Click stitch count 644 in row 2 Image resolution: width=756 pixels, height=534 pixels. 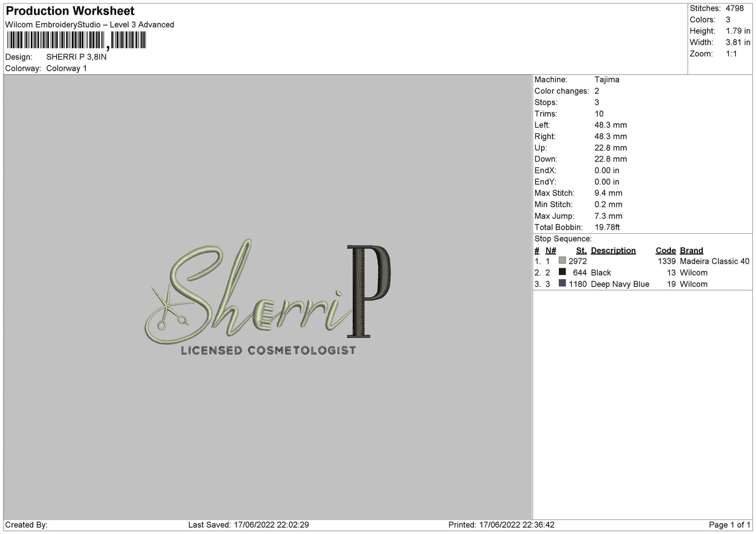(x=580, y=273)
